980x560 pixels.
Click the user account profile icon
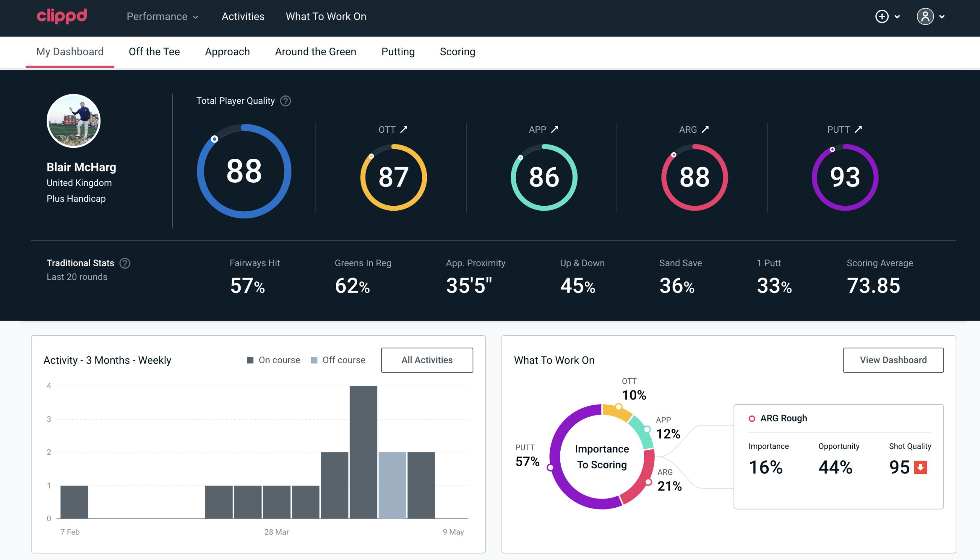[x=925, y=16]
